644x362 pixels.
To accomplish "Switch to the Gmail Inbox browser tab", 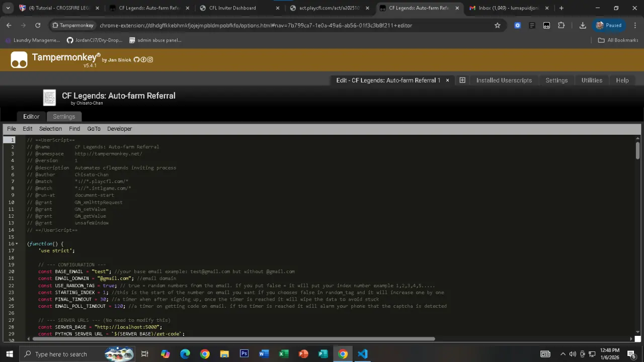I will [x=508, y=8].
